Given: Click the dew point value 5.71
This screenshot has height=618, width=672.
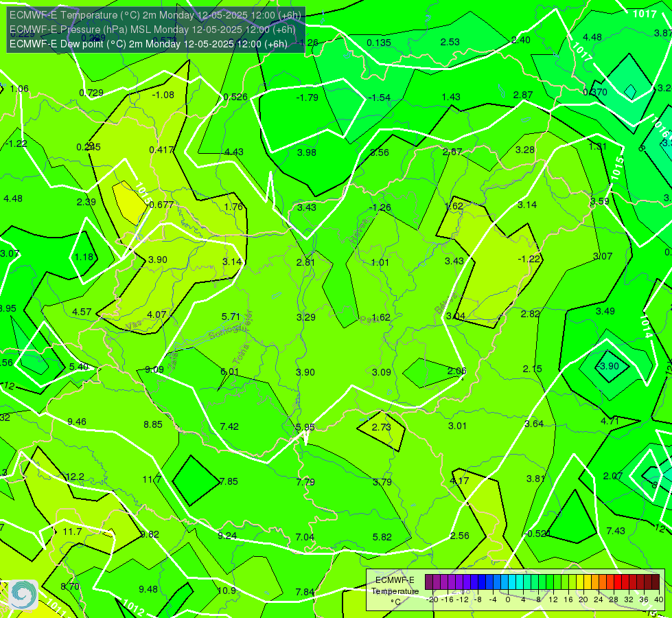Looking at the screenshot, I should tap(231, 317).
